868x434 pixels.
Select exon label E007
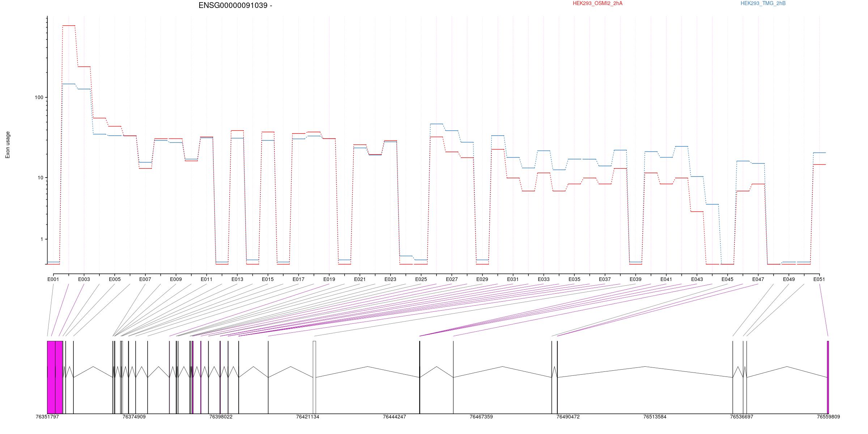click(x=145, y=279)
